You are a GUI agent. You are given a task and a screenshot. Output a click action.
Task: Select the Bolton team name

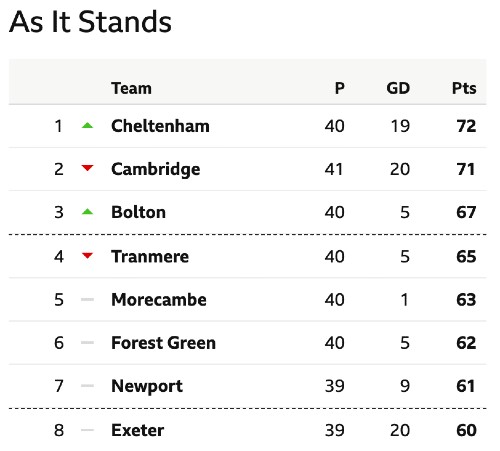coord(138,212)
